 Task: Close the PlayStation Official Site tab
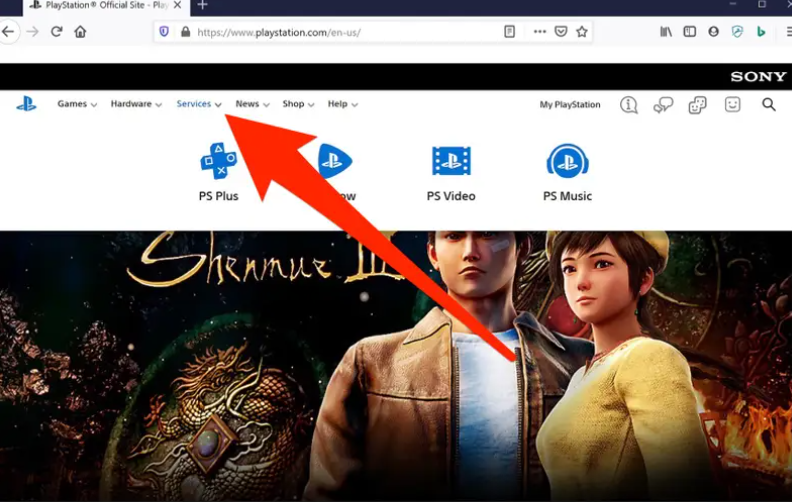tap(177, 5)
